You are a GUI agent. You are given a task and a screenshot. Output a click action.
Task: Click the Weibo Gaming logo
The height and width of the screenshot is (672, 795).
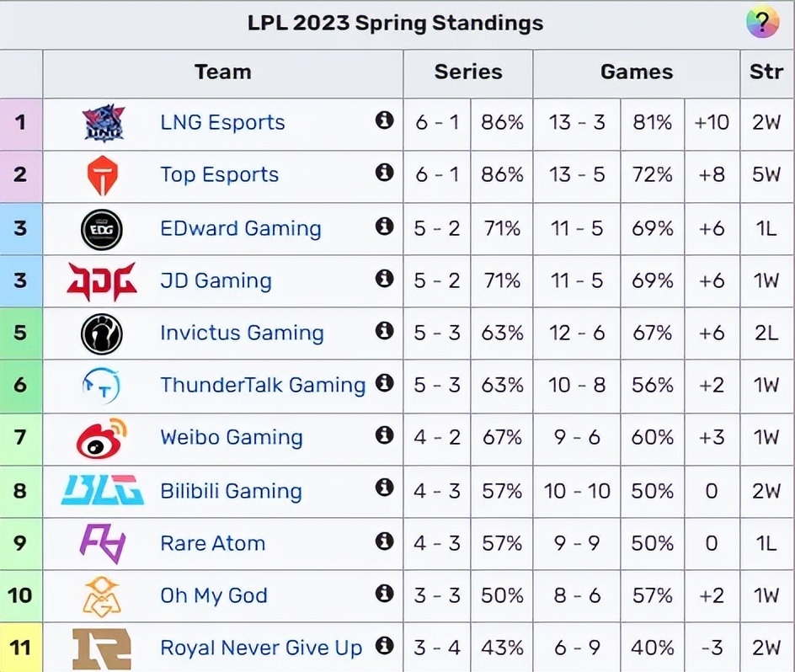(102, 438)
